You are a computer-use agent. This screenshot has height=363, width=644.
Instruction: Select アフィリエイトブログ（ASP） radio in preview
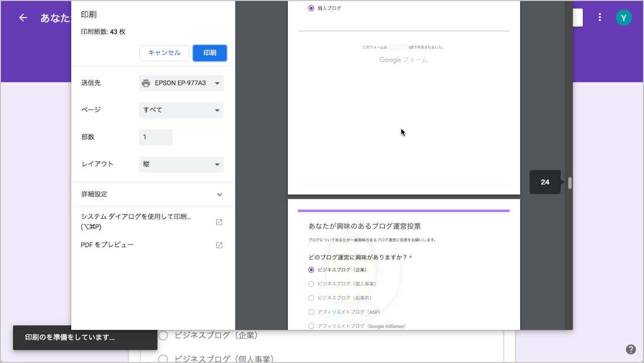(x=311, y=312)
